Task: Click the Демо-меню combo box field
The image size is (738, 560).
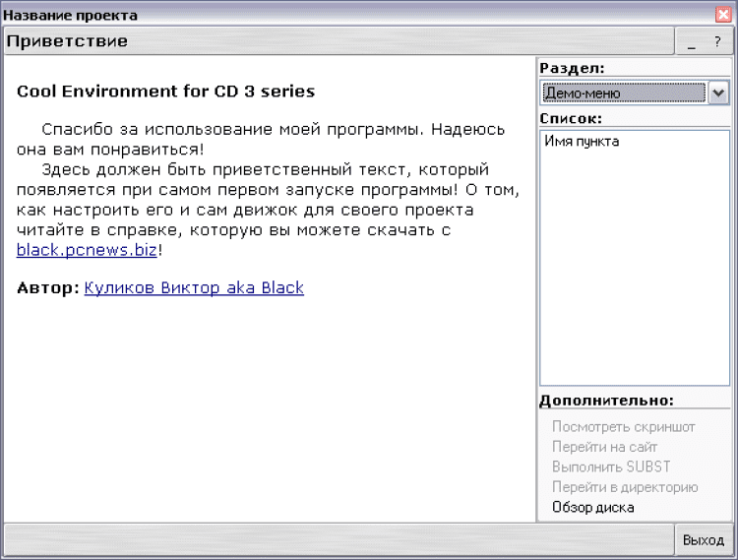Action: [x=624, y=93]
